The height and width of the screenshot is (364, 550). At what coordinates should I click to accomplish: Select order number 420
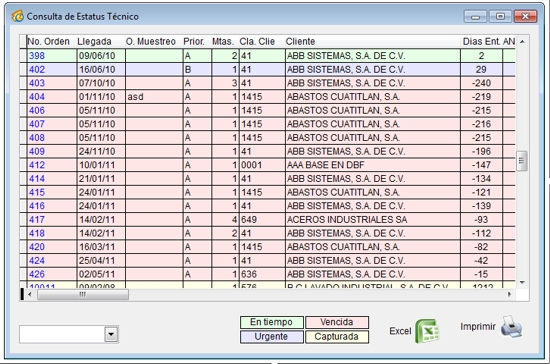[x=37, y=247]
